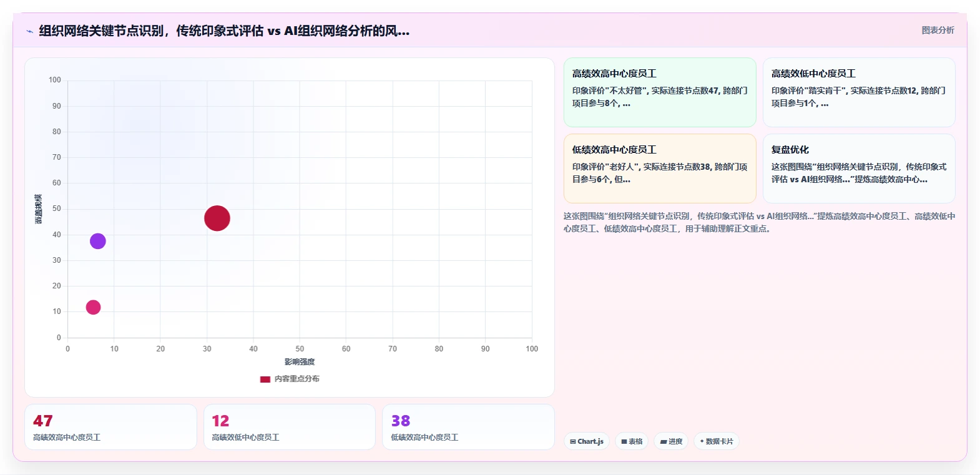Open the 高绩效低中心度员工 info card
980x475 pixels.
(859, 92)
